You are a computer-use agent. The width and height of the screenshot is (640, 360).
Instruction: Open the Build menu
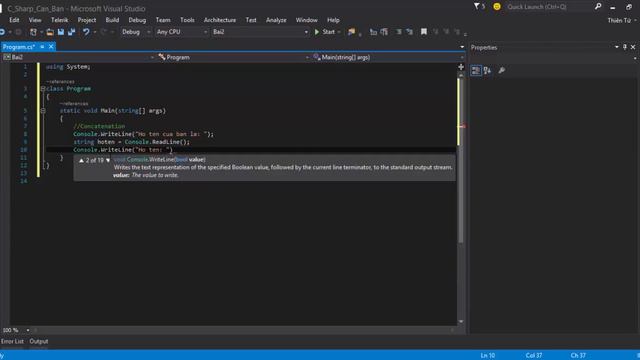(112, 20)
